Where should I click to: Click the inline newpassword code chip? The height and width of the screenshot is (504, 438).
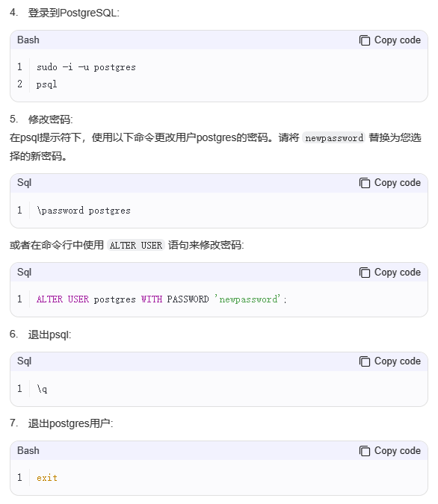pos(334,138)
